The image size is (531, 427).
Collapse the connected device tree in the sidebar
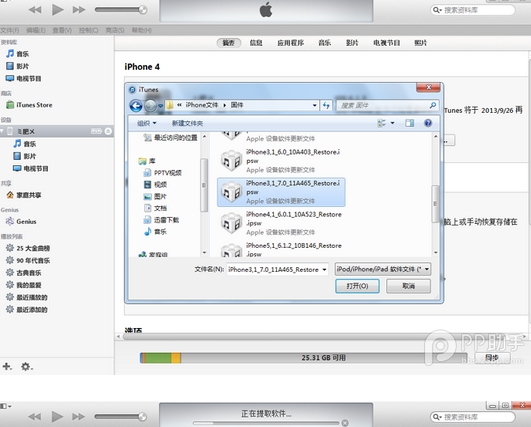coord(2,131)
